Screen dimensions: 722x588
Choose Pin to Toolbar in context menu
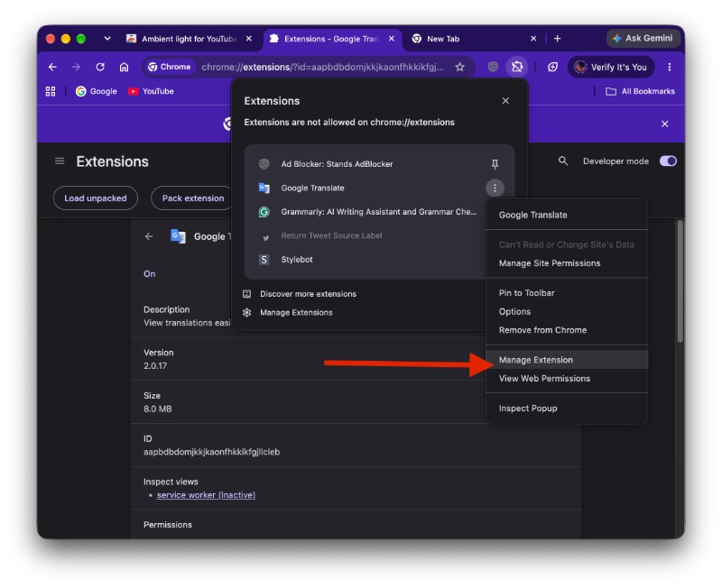[x=567, y=293]
